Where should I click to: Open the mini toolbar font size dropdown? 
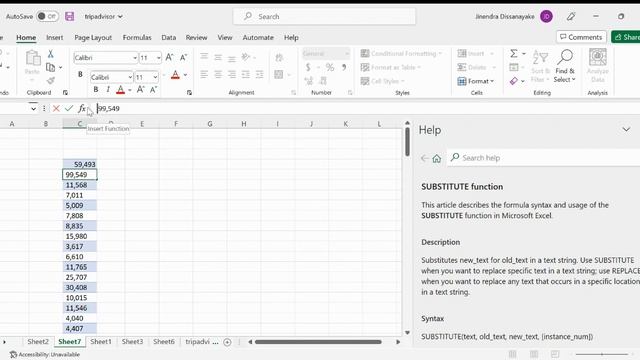[x=155, y=77]
